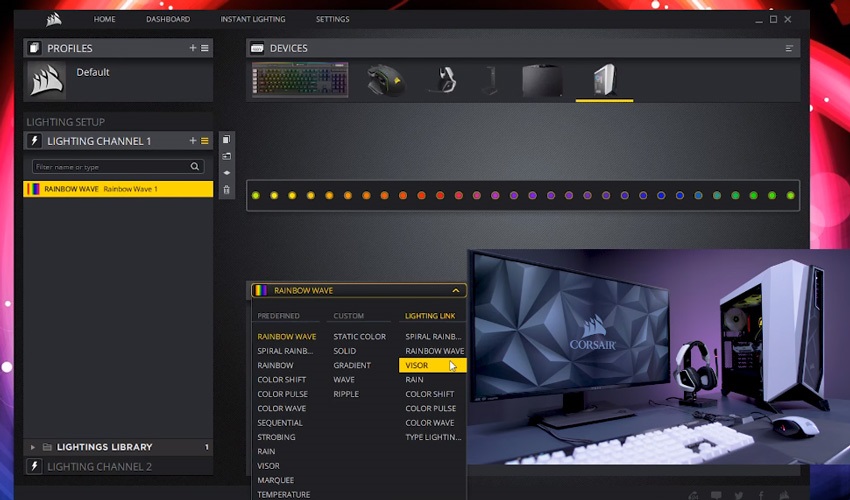Pick the Marquee effect

275,480
